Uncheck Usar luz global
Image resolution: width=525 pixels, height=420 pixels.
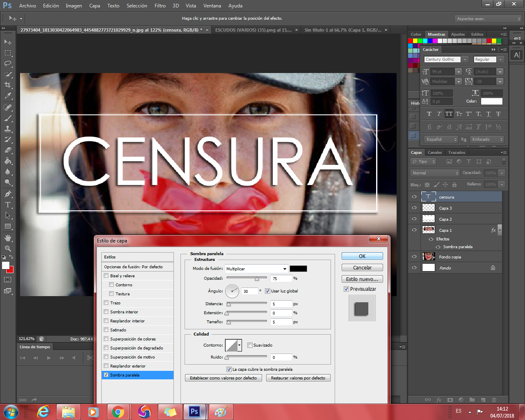point(267,291)
